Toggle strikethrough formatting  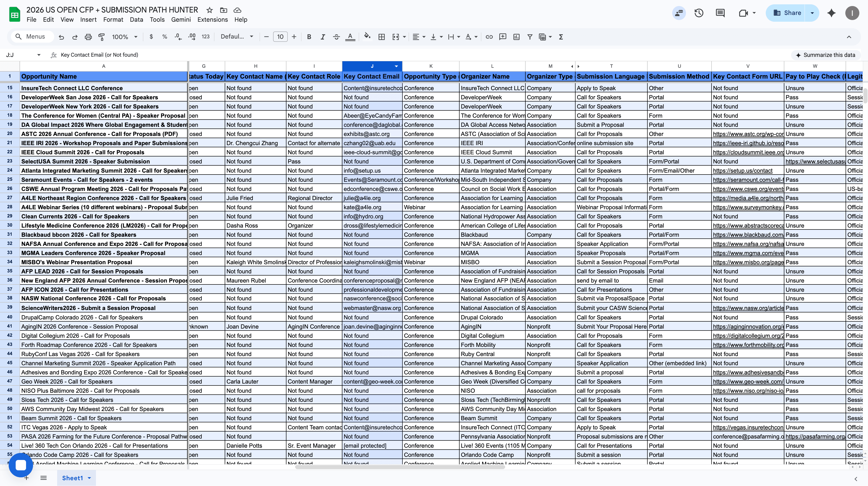(x=336, y=37)
